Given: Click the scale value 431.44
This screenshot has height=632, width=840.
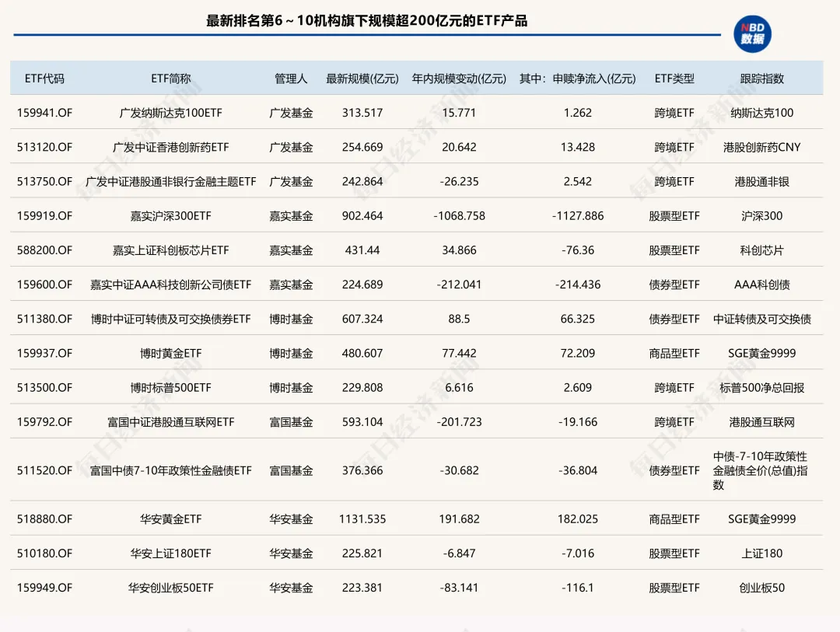Looking at the screenshot, I should tap(362, 250).
